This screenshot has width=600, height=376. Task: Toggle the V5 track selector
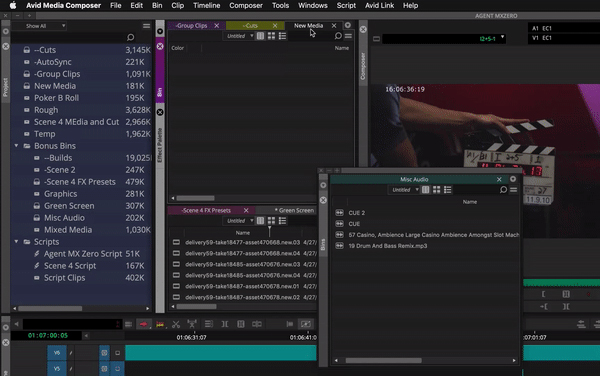[x=57, y=369]
